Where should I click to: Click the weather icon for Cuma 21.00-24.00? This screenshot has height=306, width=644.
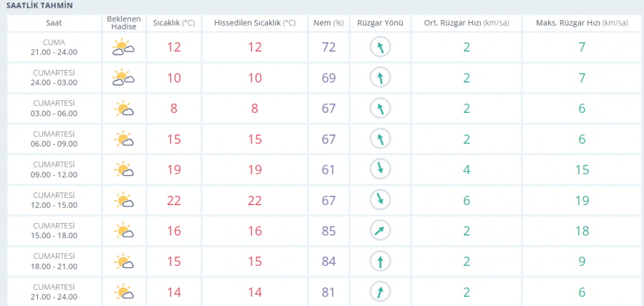tap(123, 48)
